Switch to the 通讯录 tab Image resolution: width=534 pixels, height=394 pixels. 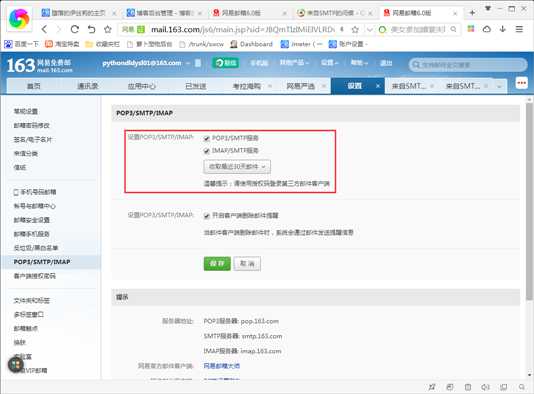(88, 86)
